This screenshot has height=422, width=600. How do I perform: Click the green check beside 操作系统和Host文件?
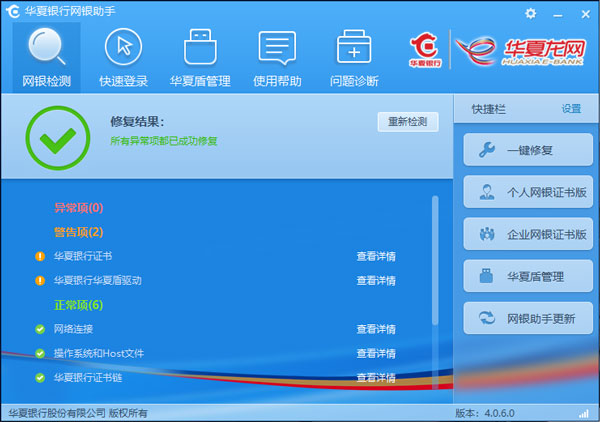pyautogui.click(x=40, y=354)
